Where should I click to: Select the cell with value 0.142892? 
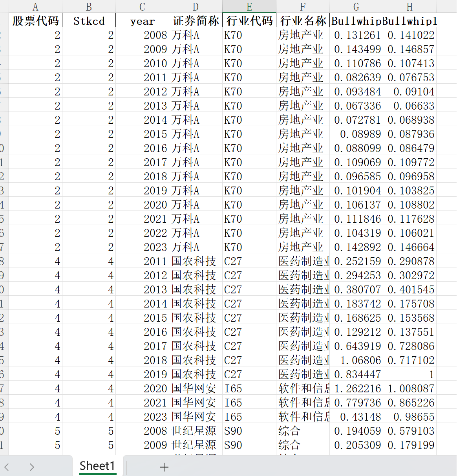pyautogui.click(x=356, y=247)
